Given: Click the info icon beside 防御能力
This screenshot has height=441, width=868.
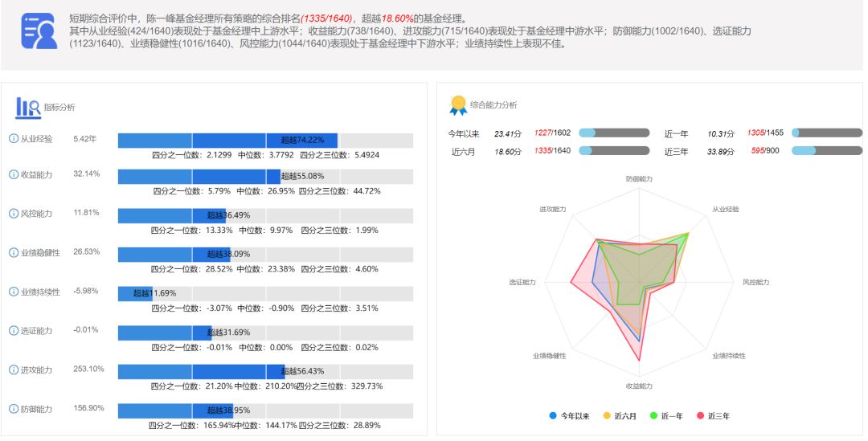Looking at the screenshot, I should point(14,410).
